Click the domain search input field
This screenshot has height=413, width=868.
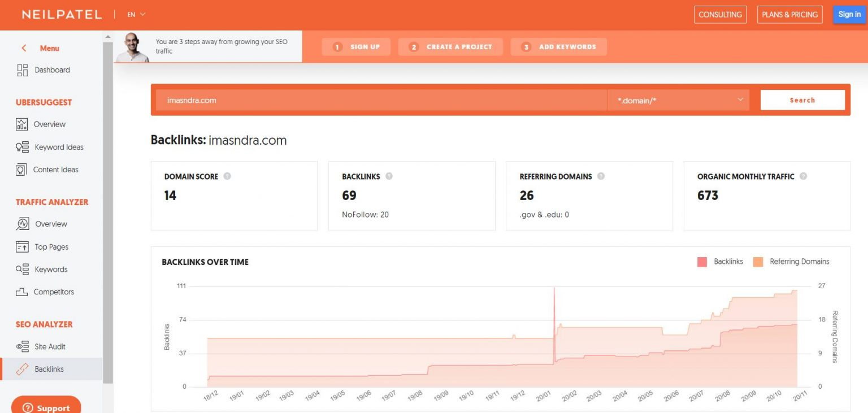tap(381, 100)
